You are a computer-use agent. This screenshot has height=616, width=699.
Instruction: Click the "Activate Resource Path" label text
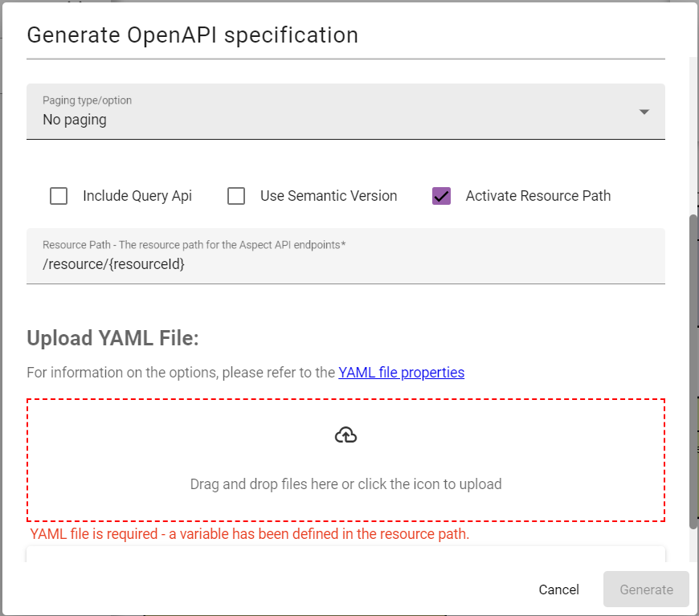[x=538, y=196]
